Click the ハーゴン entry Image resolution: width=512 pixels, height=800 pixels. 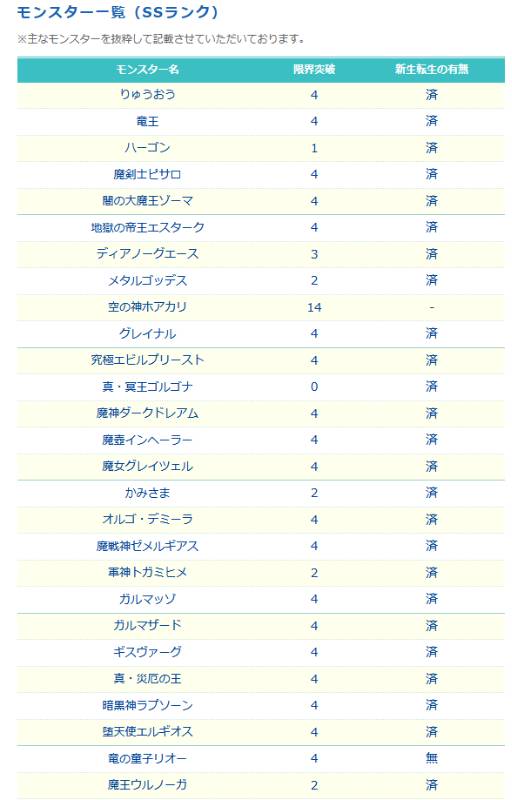147,147
